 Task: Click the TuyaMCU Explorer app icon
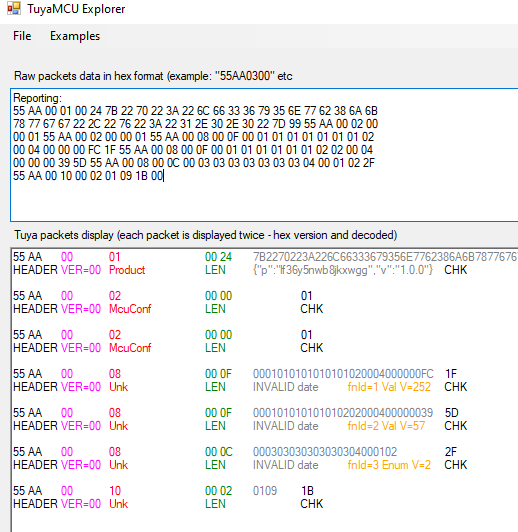click(x=14, y=8)
